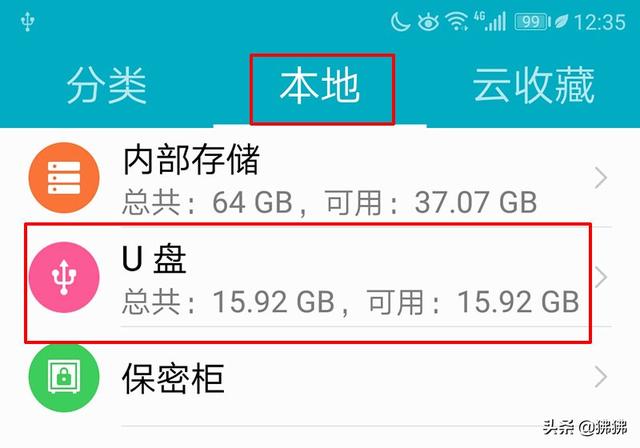Open U 盘 storage showing 15.92 GB
The image size is (640, 448).
coord(308,282)
